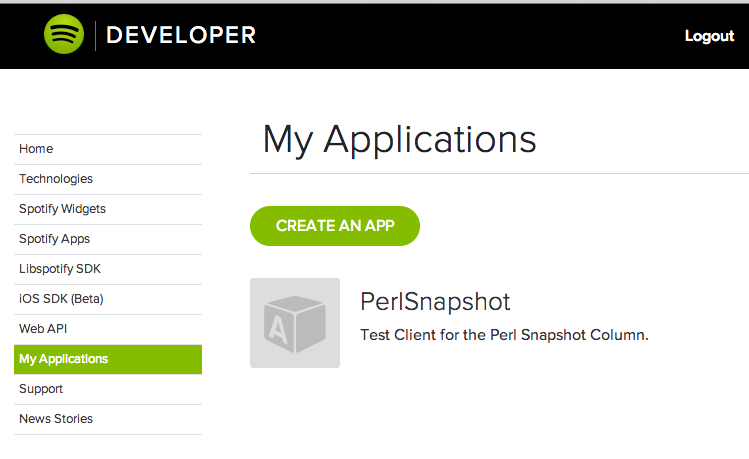Open the PerlSnapshot app cube icon

tap(295, 323)
